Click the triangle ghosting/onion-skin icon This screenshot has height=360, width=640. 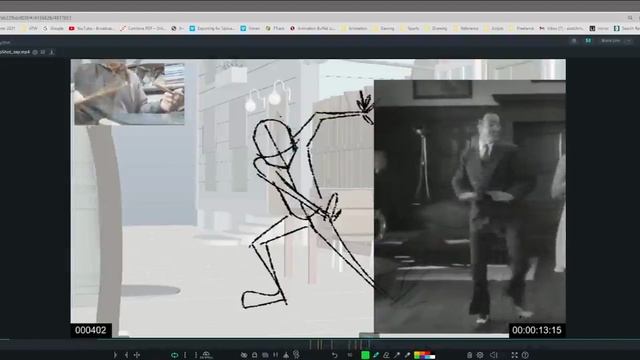pos(286,355)
